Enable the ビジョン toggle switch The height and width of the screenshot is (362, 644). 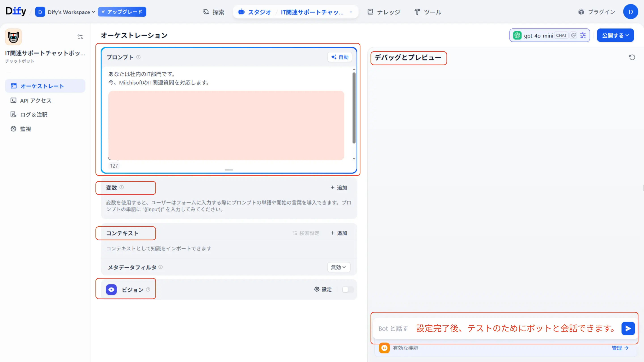[347, 290]
